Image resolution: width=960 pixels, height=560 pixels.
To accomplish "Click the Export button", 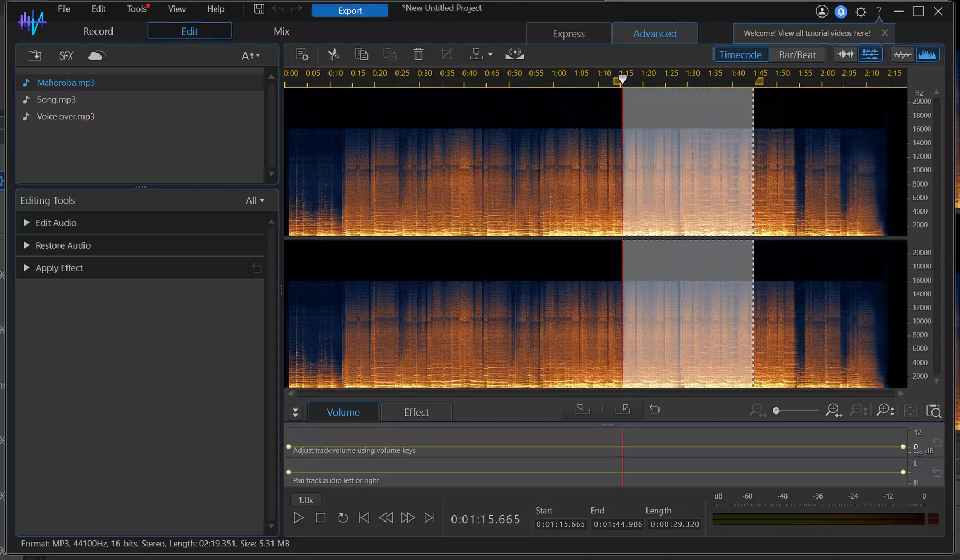I will pos(350,10).
